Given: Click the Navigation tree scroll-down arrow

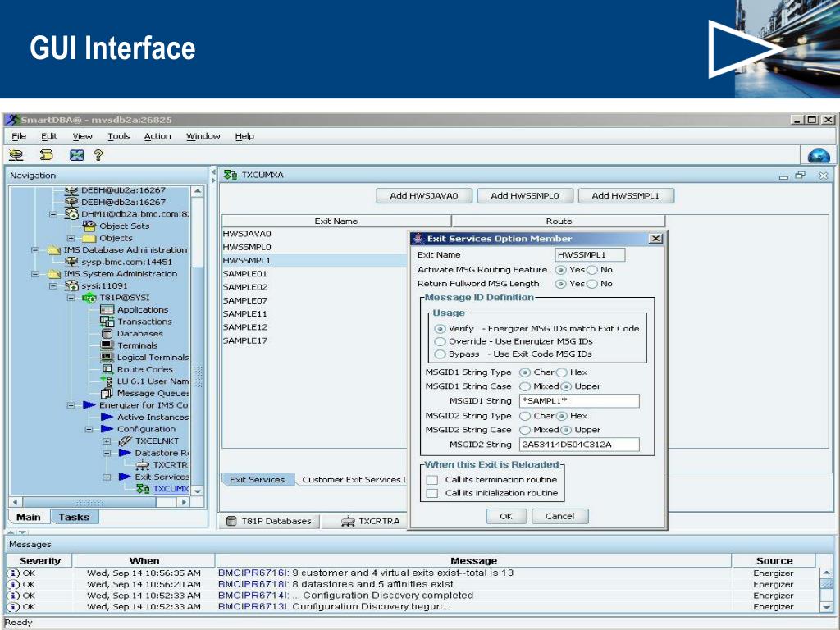Looking at the screenshot, I should point(198,491).
